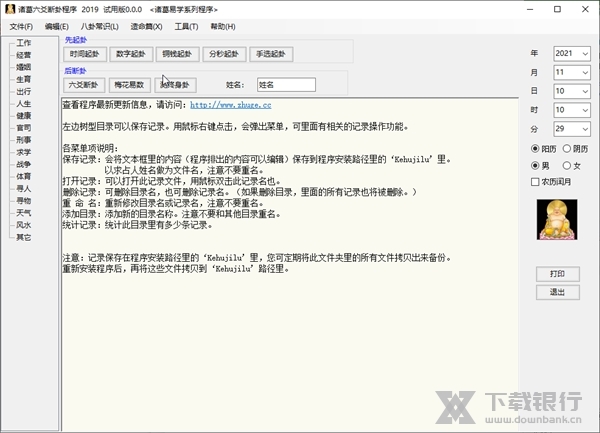
Task: Click the golden Buddha image
Action: (557, 220)
